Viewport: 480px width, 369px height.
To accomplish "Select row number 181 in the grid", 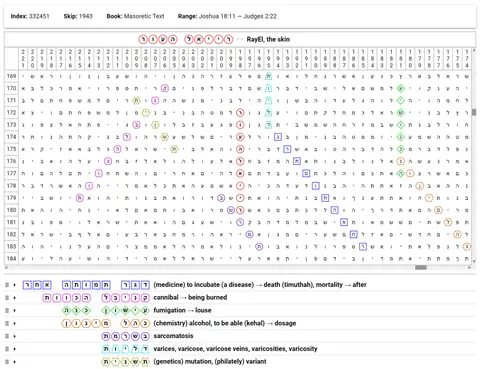I will tap(11, 222).
